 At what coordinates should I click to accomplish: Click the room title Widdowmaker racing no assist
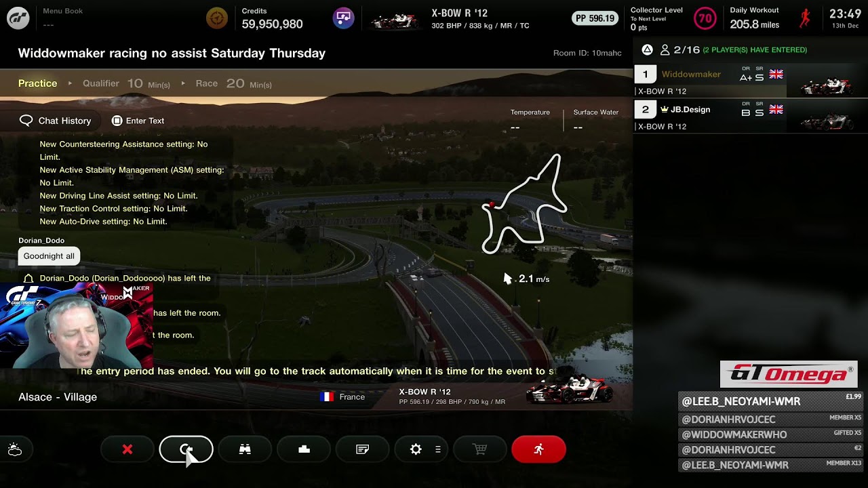coord(172,53)
